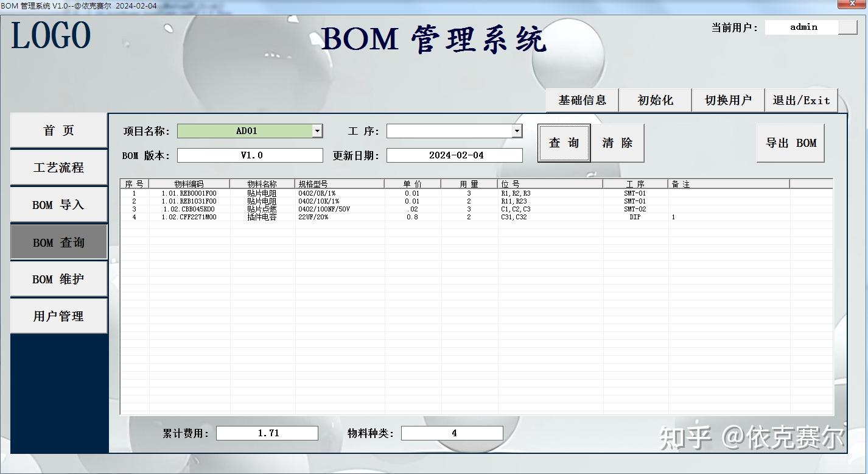The width and height of the screenshot is (868, 474).
Task: Open the project name combo box arrow
Action: (317, 130)
